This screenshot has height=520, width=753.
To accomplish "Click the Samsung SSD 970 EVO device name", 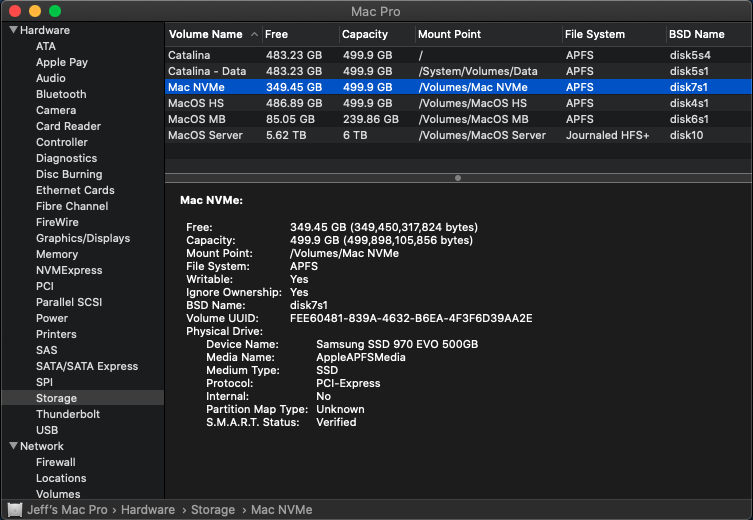I will coord(397,344).
